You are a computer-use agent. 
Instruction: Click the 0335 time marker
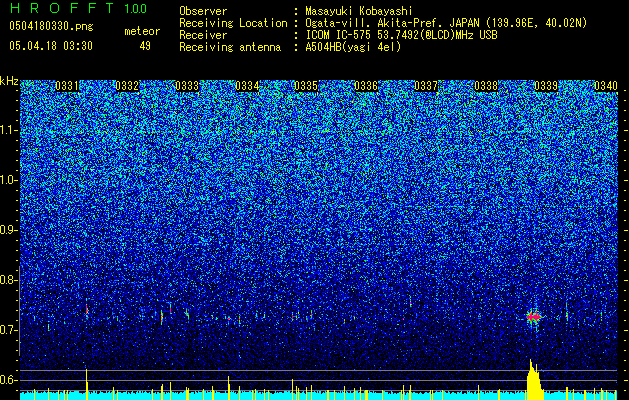[306, 86]
